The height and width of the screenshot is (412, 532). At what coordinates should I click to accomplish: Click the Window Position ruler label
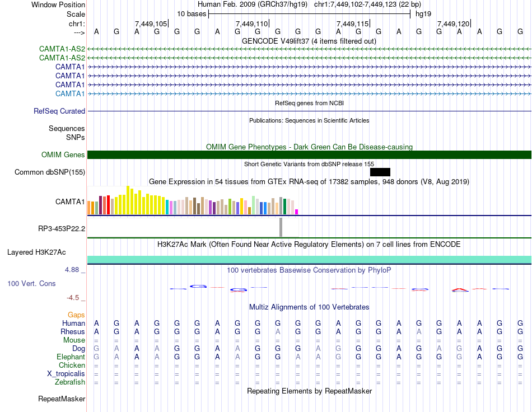[58, 5]
